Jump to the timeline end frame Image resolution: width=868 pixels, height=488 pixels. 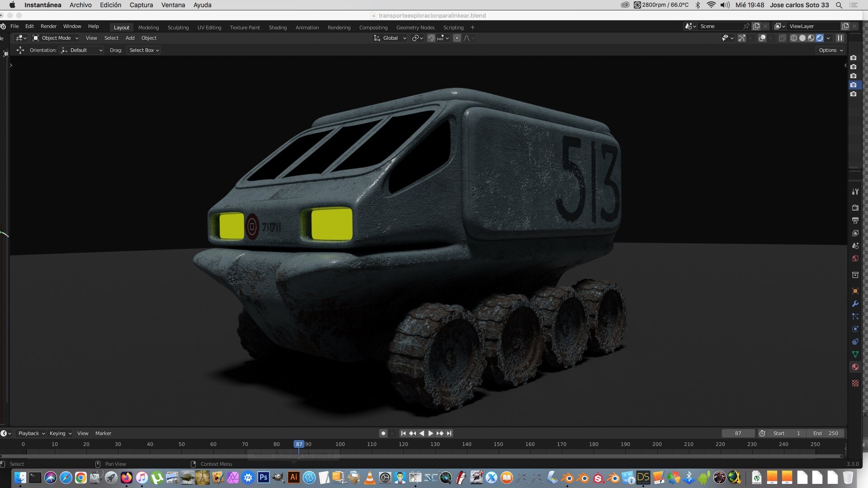point(449,433)
